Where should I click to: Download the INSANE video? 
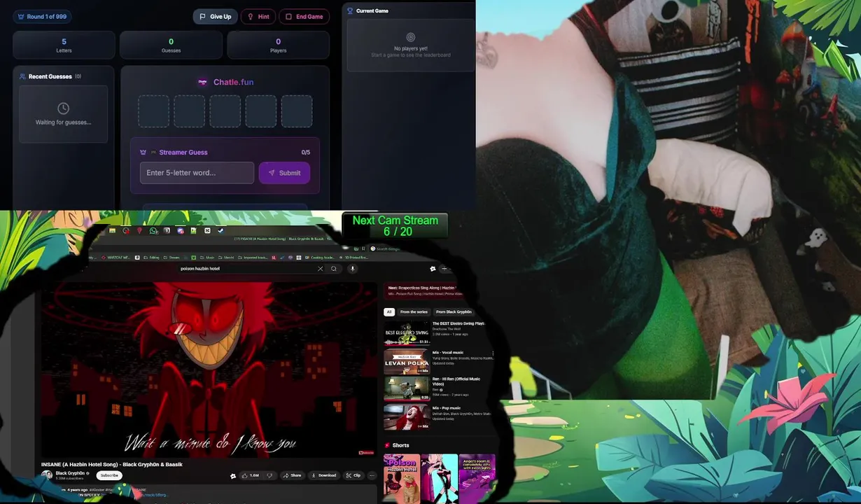point(324,475)
